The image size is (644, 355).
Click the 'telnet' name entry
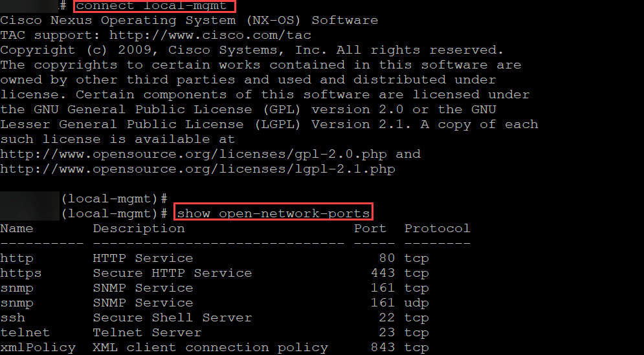point(25,332)
